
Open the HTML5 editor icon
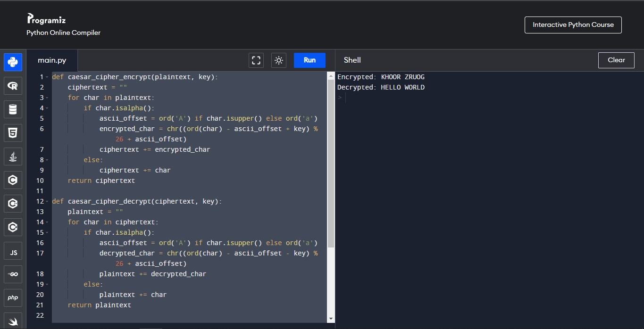(x=13, y=133)
